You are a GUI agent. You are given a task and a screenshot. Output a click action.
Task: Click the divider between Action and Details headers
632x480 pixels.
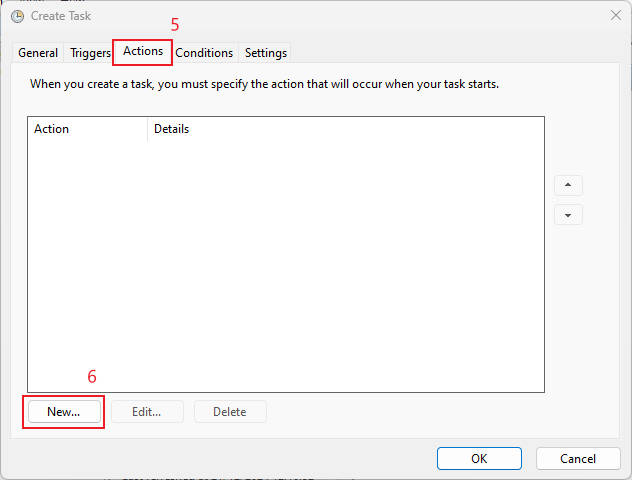147,129
